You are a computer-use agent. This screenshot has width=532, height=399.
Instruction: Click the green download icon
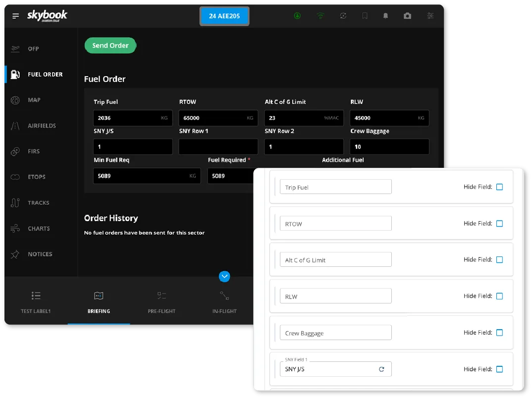tap(297, 15)
